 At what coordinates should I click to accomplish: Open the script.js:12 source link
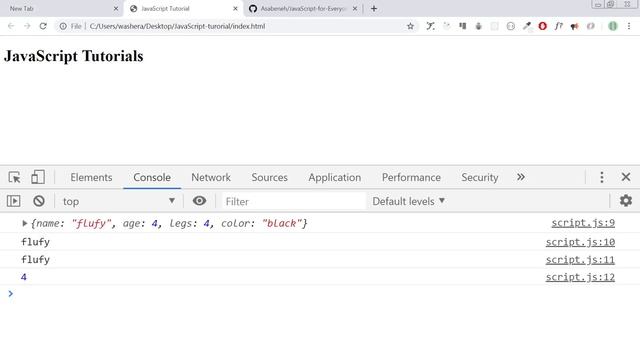[x=580, y=277]
